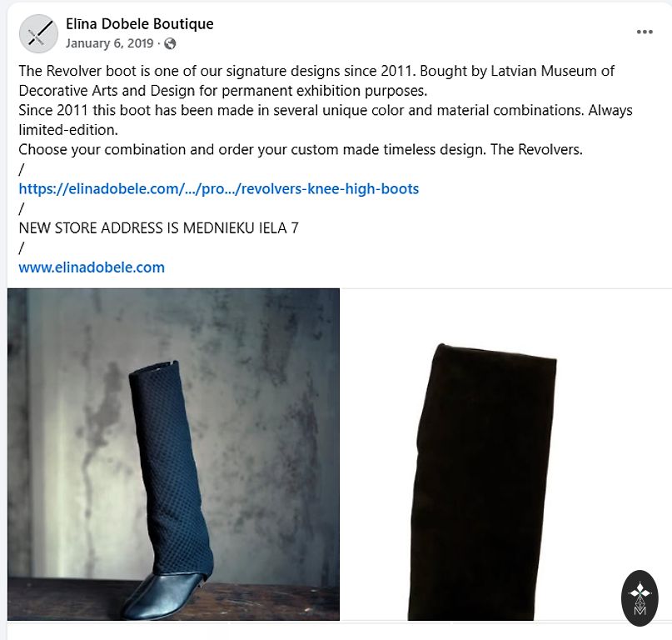This screenshot has width=672, height=640.
Task: Open the January 6, 2019 post timestamp
Action: pyautogui.click(x=110, y=43)
